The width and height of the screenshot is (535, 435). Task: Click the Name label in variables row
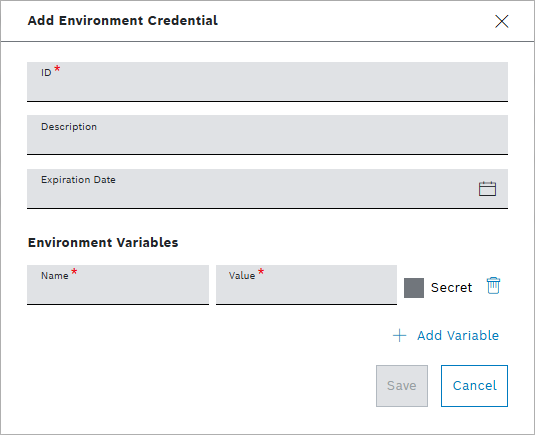[x=55, y=276]
